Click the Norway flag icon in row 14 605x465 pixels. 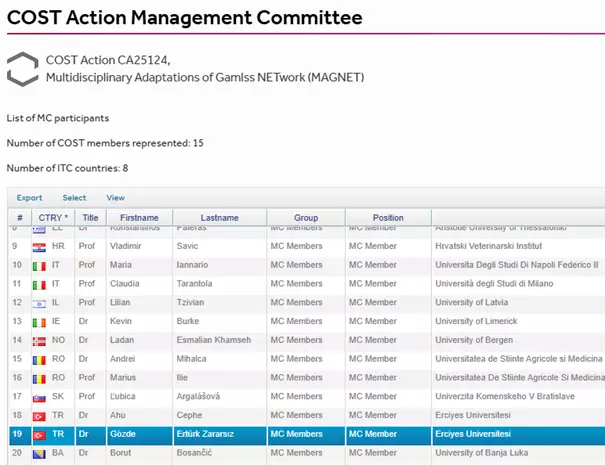coord(39,341)
